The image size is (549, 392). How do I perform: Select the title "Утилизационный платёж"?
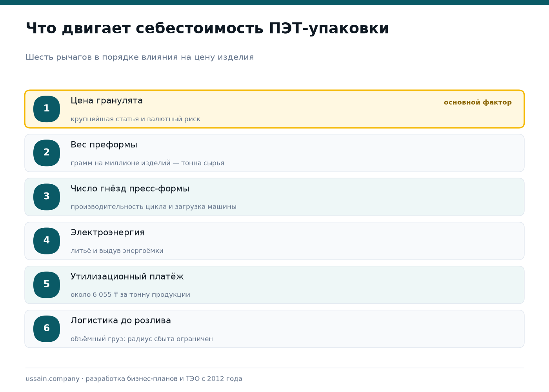pos(127,276)
